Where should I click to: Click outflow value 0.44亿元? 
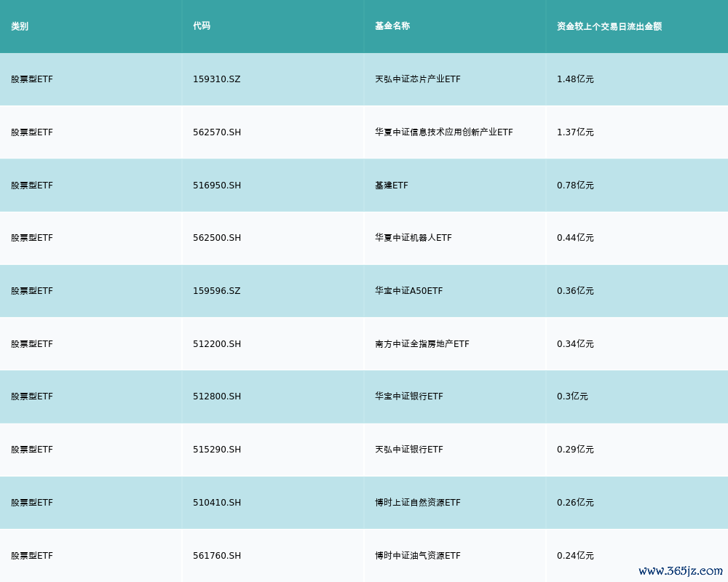tap(575, 238)
